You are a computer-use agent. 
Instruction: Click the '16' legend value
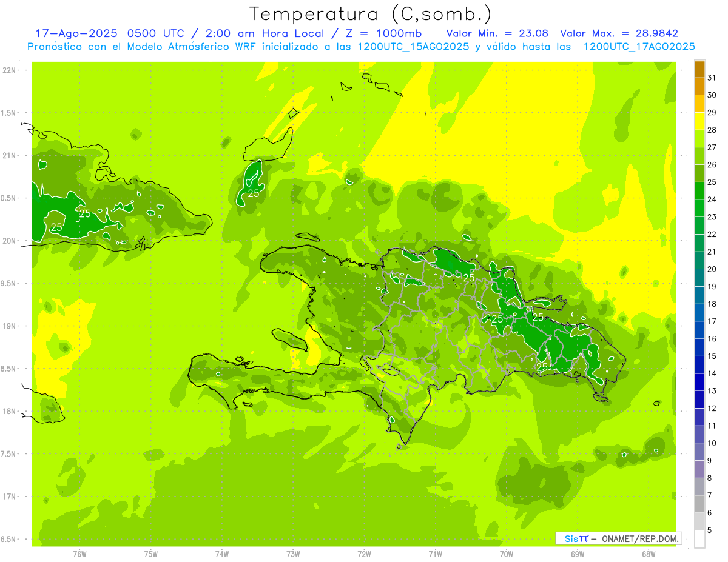click(712, 338)
